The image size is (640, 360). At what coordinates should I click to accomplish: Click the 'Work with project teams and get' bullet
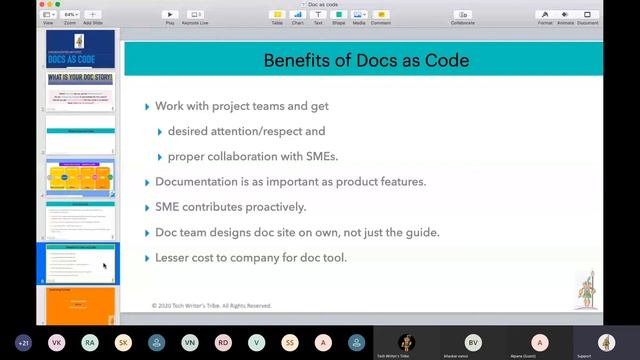242,106
